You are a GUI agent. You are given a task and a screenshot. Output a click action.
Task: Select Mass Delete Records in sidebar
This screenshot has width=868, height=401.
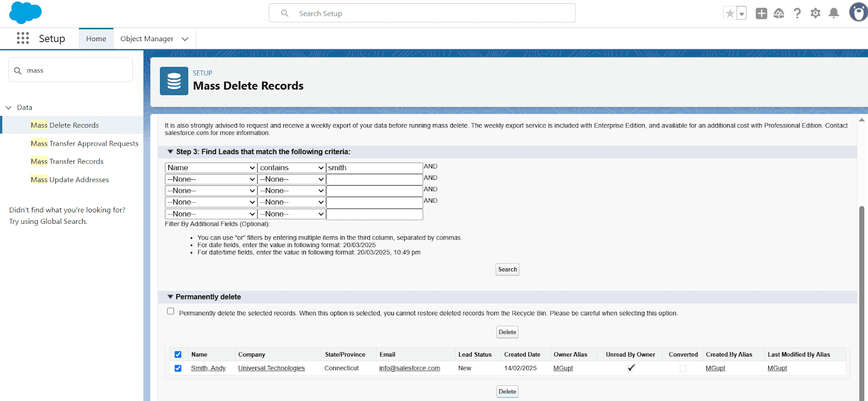click(x=65, y=125)
